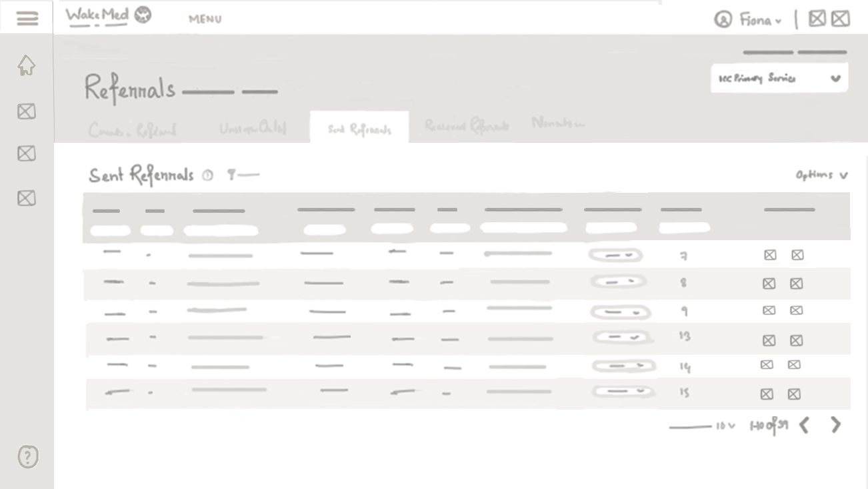
Task: Click the first column filter field
Action: click(x=111, y=231)
